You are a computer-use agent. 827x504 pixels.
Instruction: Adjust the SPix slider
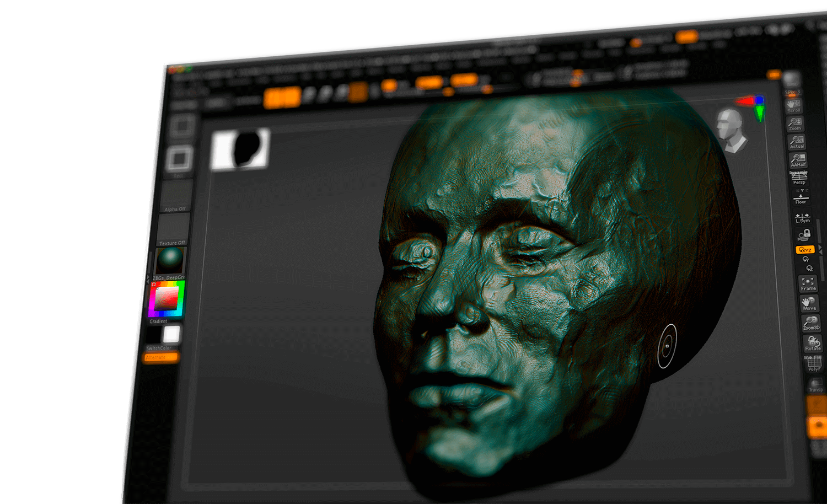pyautogui.click(x=792, y=93)
